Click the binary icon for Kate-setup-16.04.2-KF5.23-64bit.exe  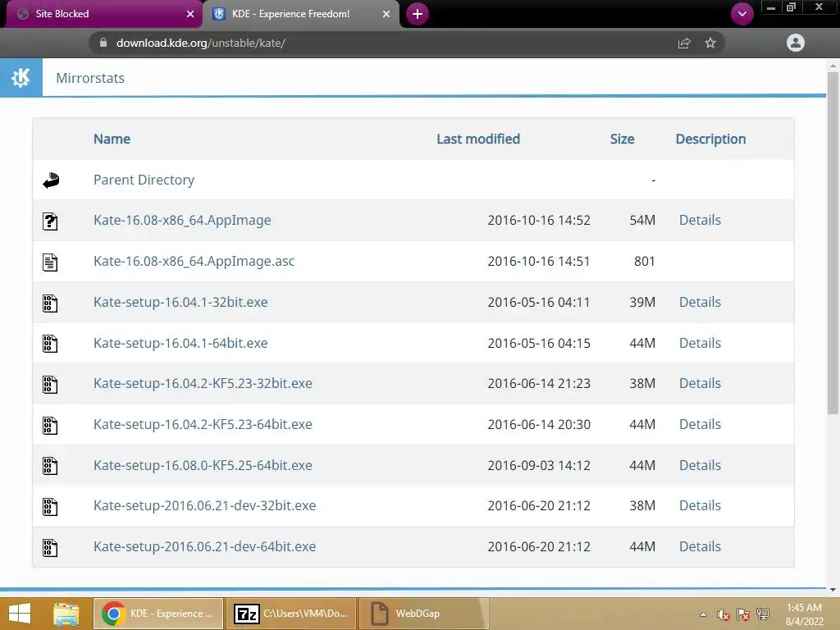point(50,426)
